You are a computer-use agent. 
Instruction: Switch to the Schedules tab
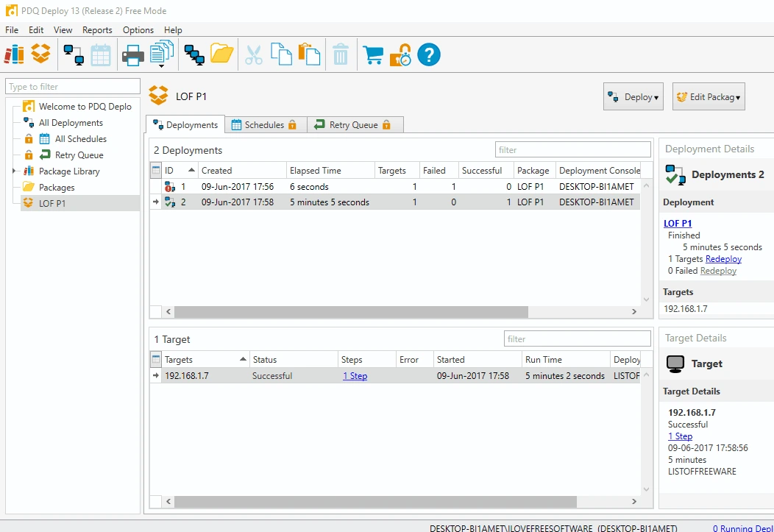266,125
